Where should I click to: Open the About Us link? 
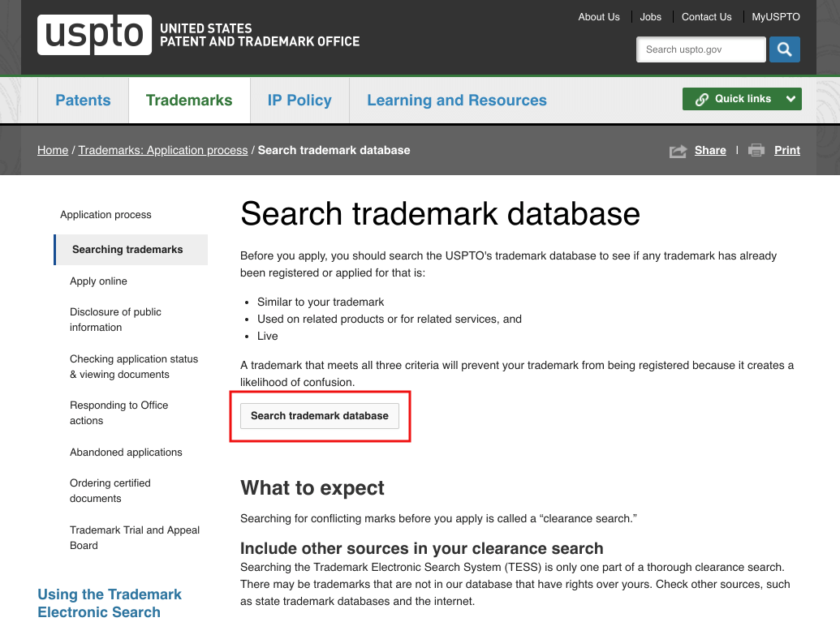click(x=598, y=17)
